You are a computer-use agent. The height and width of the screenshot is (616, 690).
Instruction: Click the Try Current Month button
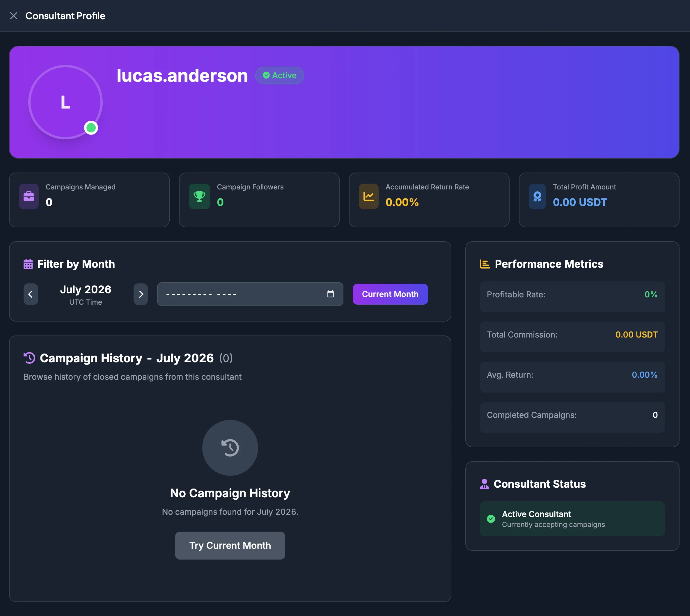click(x=230, y=545)
